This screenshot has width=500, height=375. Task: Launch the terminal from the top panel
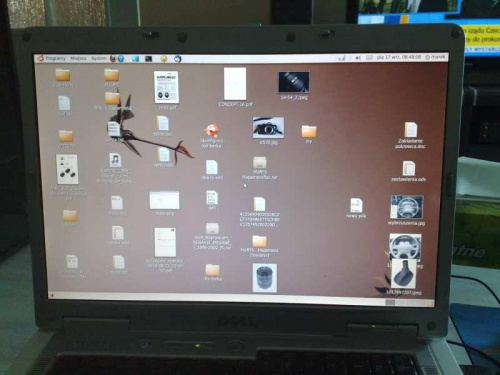coord(149,59)
